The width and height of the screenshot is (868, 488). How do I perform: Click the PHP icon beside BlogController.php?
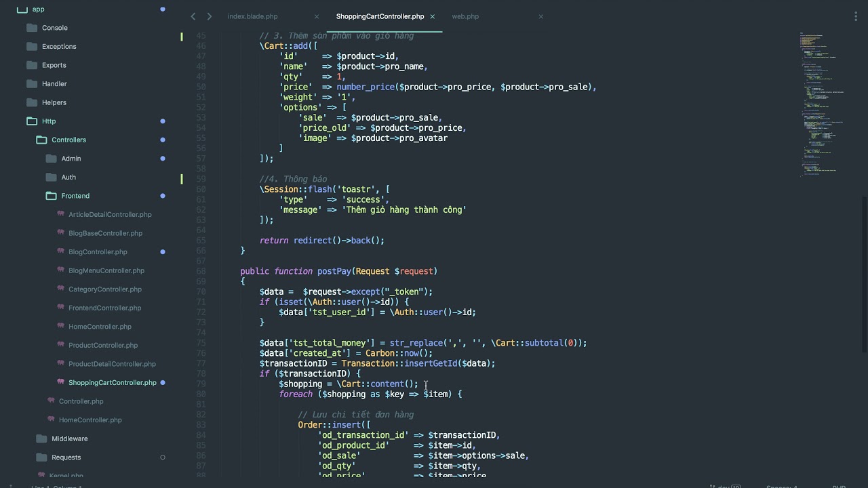(61, 251)
